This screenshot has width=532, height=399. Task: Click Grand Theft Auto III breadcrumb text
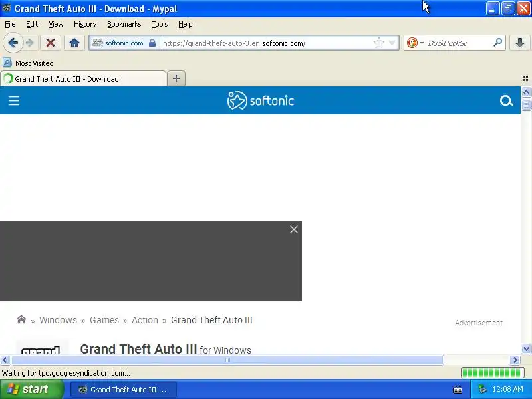click(211, 320)
